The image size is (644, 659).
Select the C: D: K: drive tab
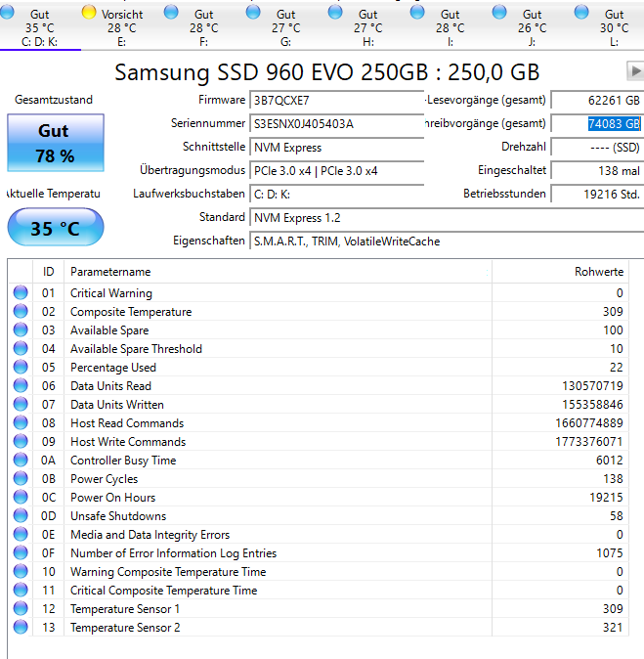[40, 27]
